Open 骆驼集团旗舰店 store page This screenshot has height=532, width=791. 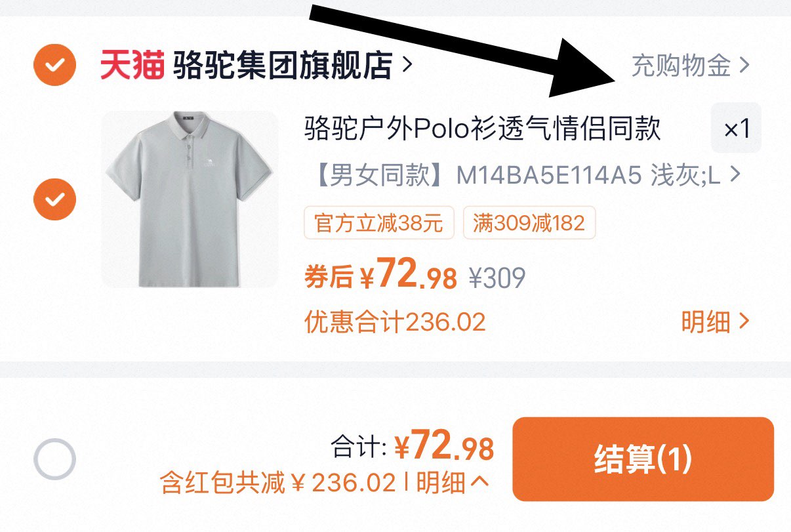point(282,65)
